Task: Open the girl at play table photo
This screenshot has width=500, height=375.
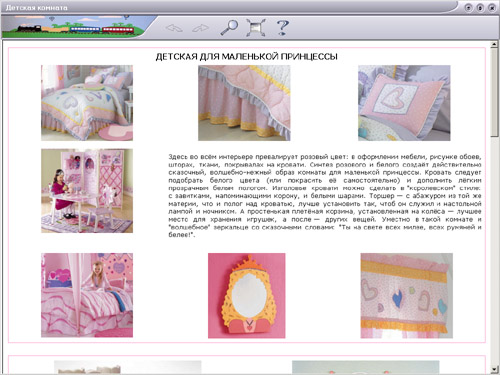Action: 87,191
